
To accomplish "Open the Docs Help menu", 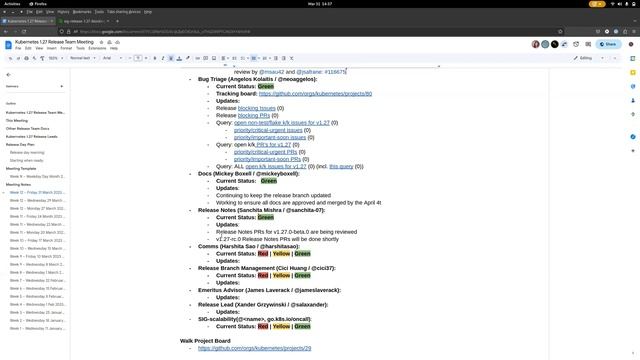I will click(114, 48).
